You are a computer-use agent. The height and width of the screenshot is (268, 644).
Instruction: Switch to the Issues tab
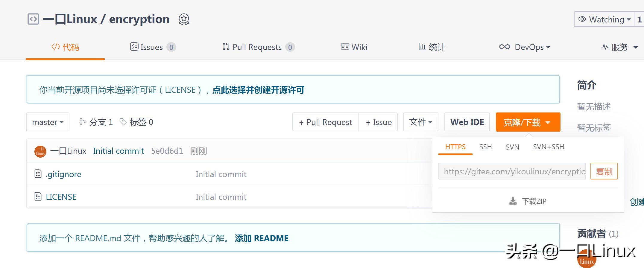point(153,47)
